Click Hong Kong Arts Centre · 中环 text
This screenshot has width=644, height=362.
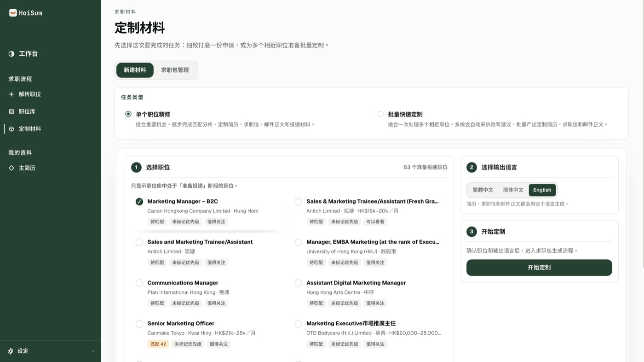click(340, 292)
